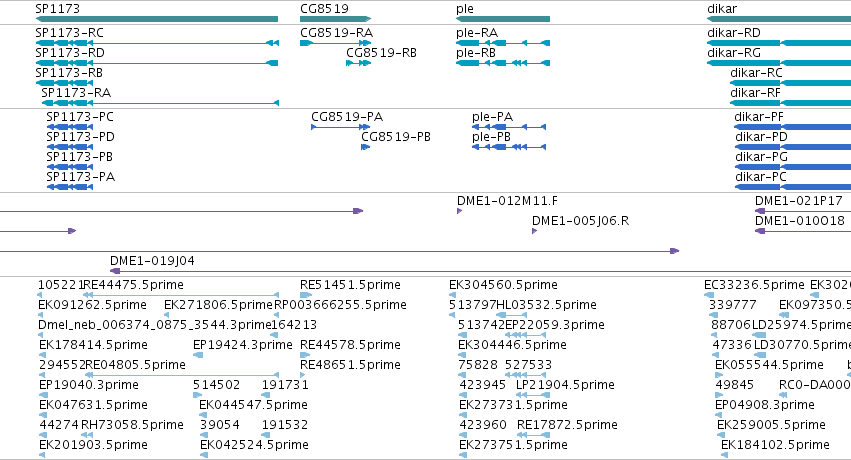Select EST EK044547.5prime
This screenshot has height=460, width=851.
click(x=253, y=405)
